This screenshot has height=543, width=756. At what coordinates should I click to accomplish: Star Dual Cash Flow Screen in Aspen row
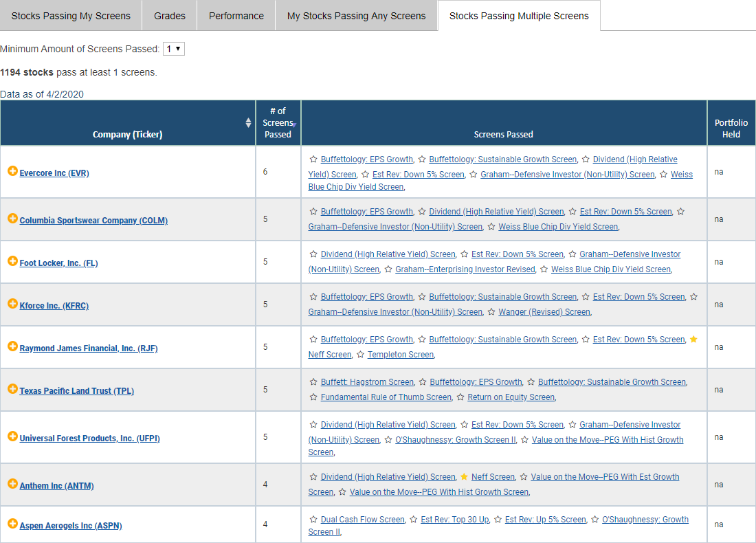pos(313,520)
